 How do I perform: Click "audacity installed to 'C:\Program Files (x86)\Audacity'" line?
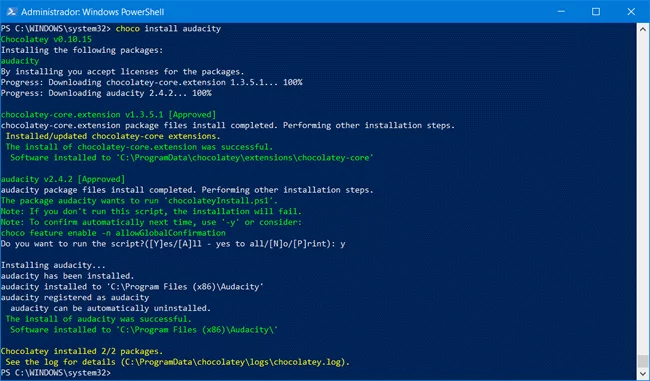132,287
